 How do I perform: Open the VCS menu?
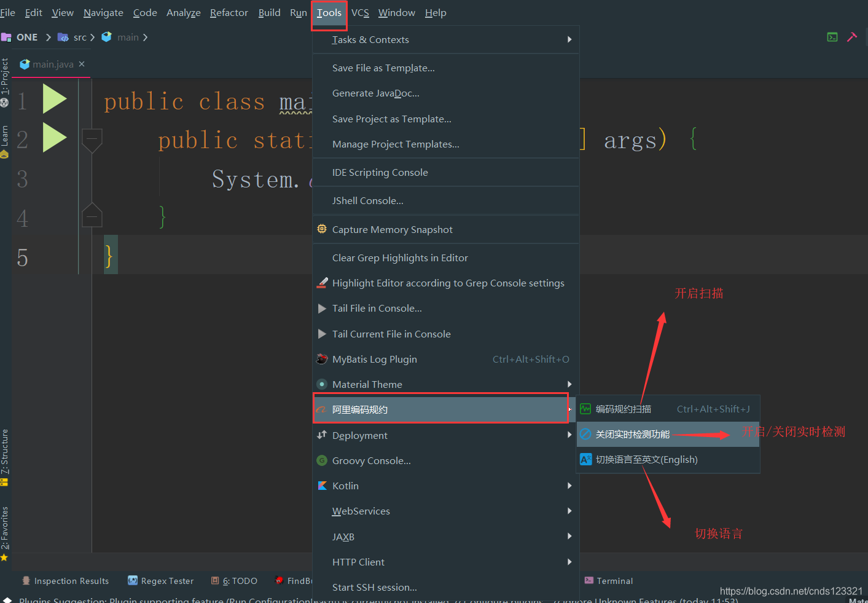[x=360, y=12]
